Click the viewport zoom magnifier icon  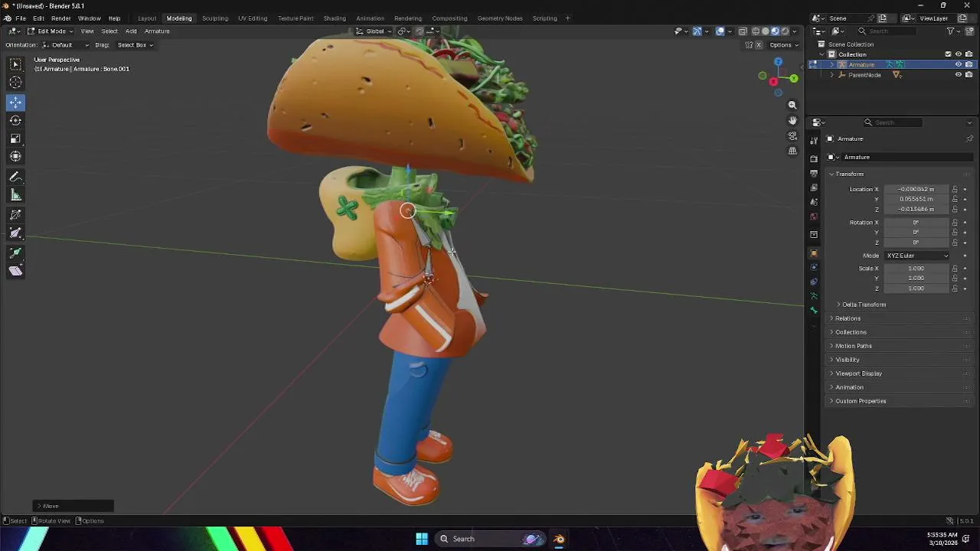[x=792, y=105]
